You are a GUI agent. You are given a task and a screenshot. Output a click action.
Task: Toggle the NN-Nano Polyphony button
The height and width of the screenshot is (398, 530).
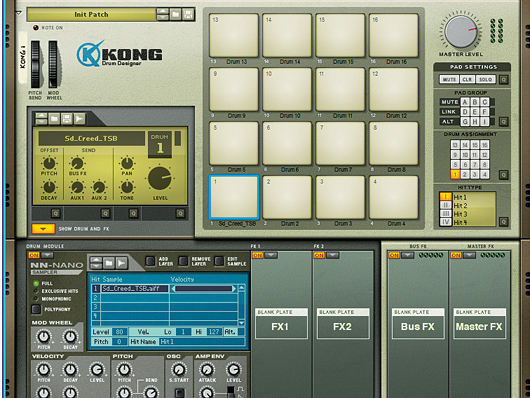click(36, 309)
